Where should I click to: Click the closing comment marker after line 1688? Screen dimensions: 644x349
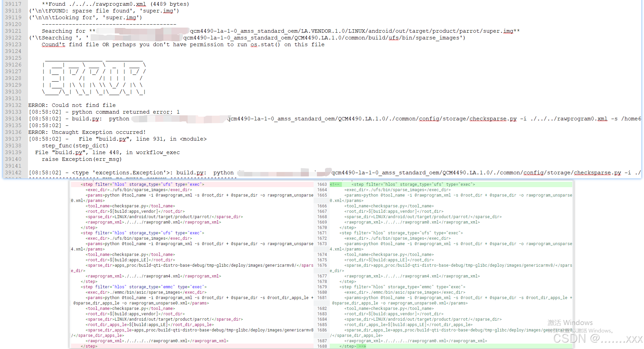point(362,346)
